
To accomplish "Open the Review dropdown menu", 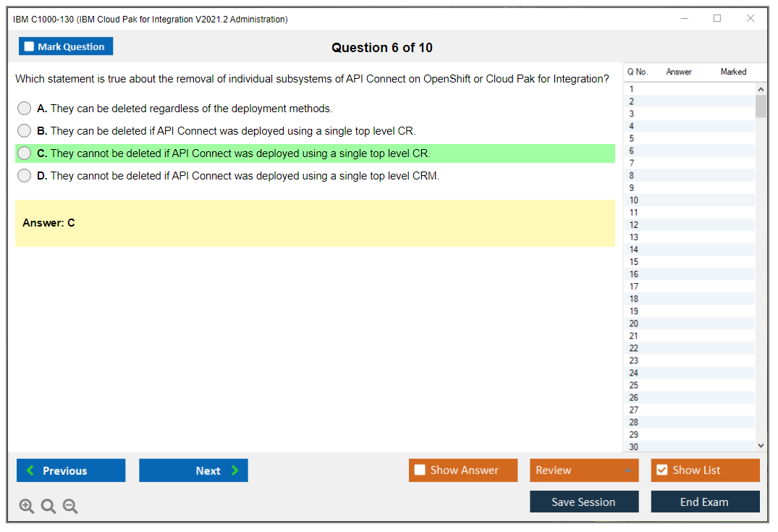I will pyautogui.click(x=583, y=470).
